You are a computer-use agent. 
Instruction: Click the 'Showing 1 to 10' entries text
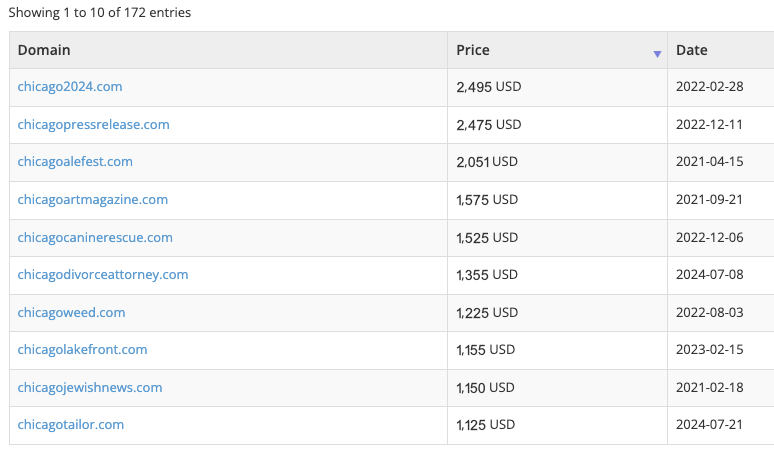(99, 13)
